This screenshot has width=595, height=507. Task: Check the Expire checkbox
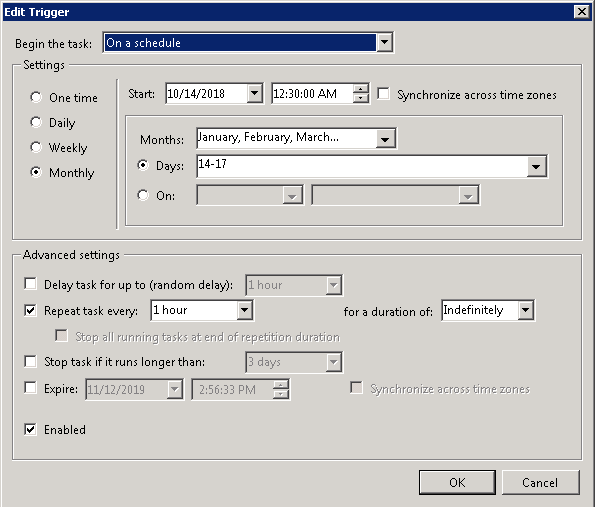(30, 388)
